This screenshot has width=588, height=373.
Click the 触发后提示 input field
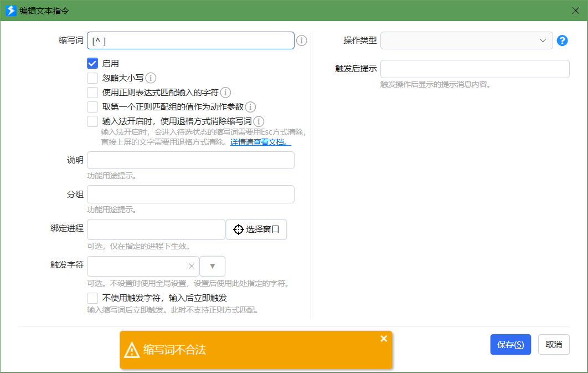click(x=474, y=69)
